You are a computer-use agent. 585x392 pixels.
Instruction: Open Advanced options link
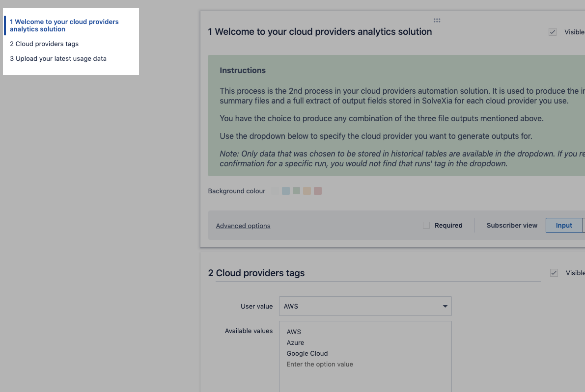tap(243, 226)
